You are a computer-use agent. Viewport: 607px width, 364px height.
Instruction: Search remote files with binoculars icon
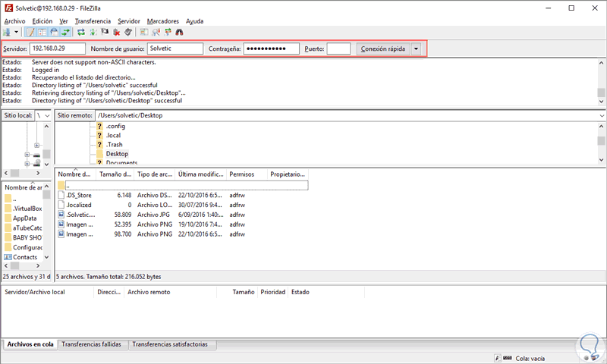[x=179, y=32]
